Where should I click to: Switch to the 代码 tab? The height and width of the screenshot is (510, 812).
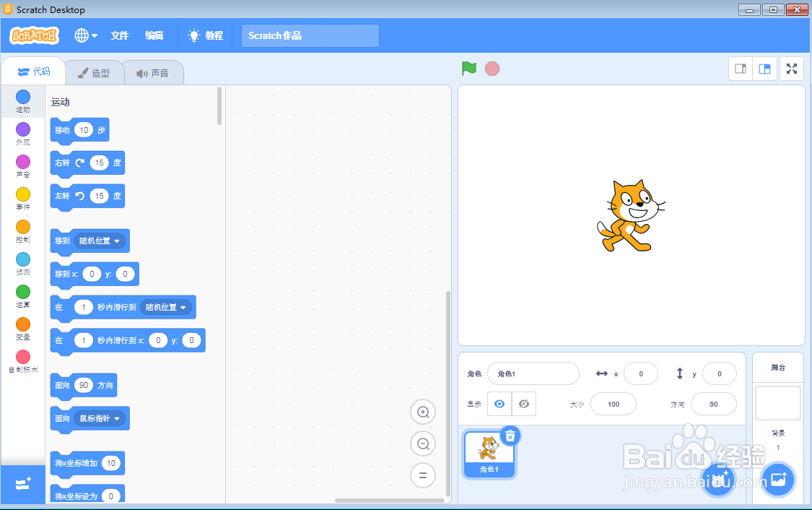coord(34,72)
